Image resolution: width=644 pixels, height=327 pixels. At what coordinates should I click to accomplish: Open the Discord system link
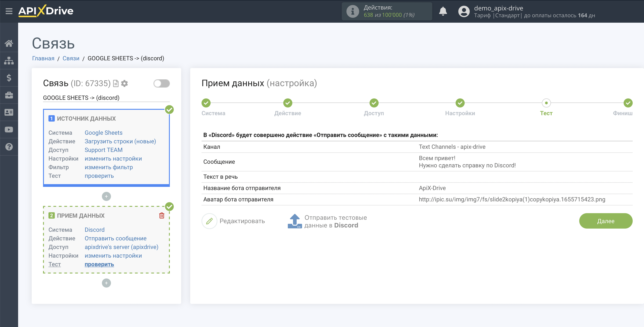pyautogui.click(x=94, y=230)
